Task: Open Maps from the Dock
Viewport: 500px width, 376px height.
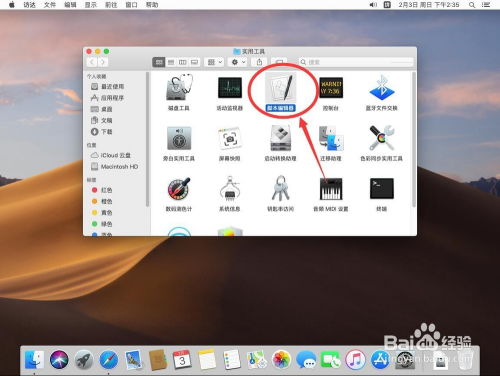Action: (x=256, y=360)
